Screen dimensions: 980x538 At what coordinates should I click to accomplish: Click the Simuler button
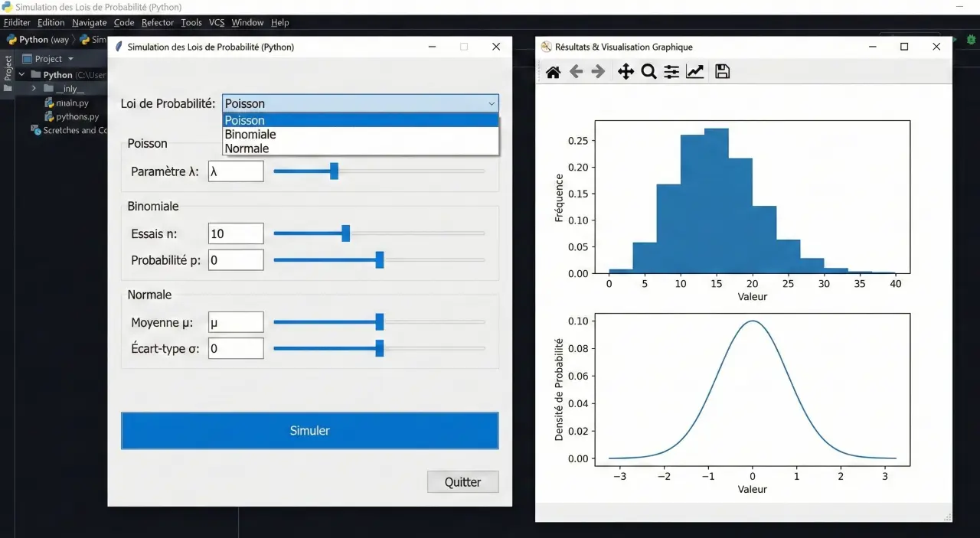[309, 430]
